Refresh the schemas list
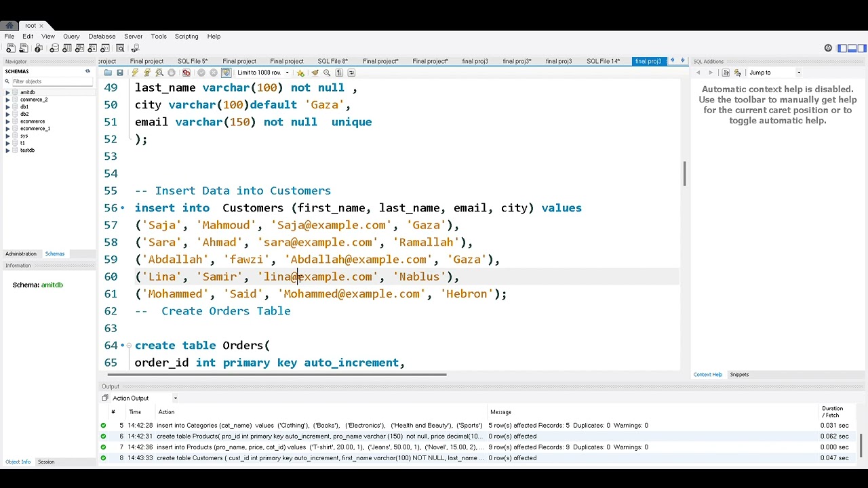 click(87, 71)
